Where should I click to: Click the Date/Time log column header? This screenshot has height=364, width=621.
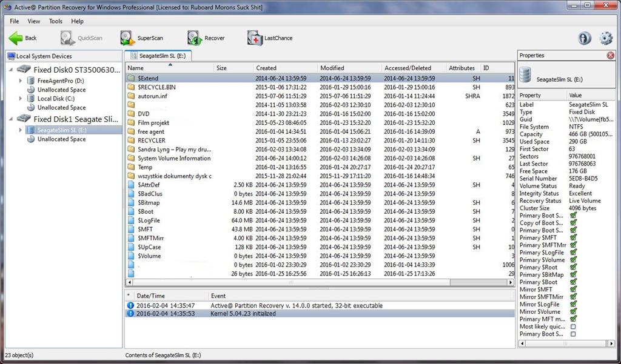[x=171, y=296]
